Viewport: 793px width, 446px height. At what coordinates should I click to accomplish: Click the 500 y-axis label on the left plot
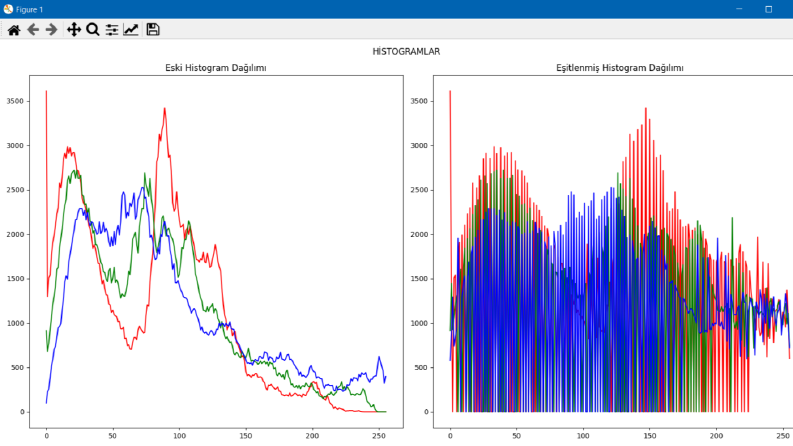click(17, 368)
